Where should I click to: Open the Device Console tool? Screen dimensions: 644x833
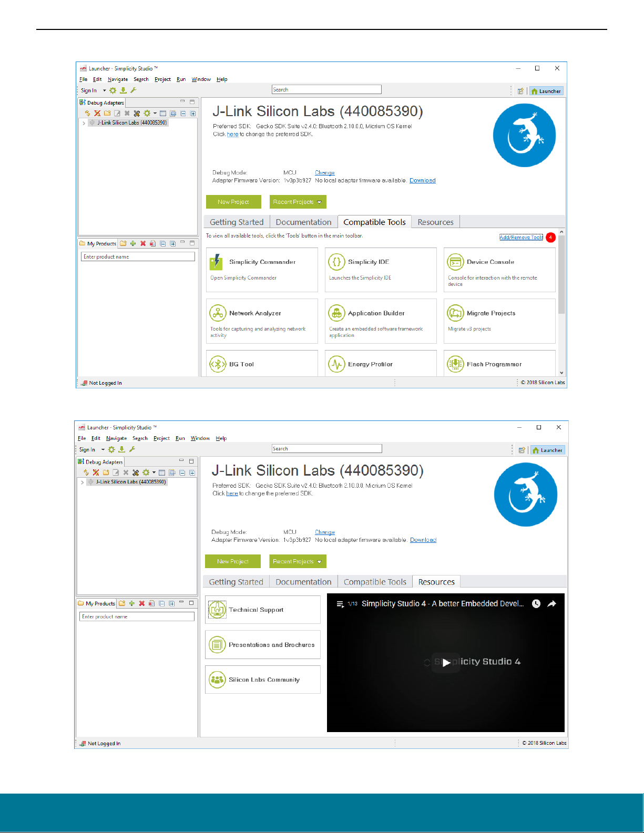[x=499, y=270]
